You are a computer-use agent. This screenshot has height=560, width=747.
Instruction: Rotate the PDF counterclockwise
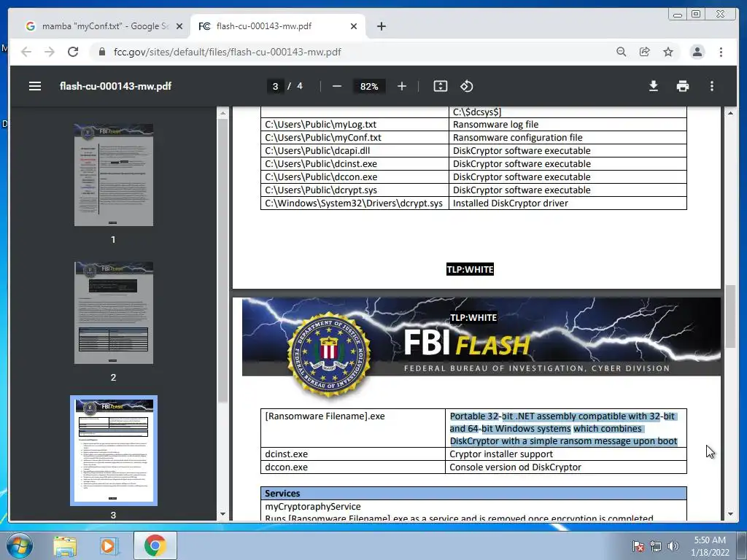466,86
